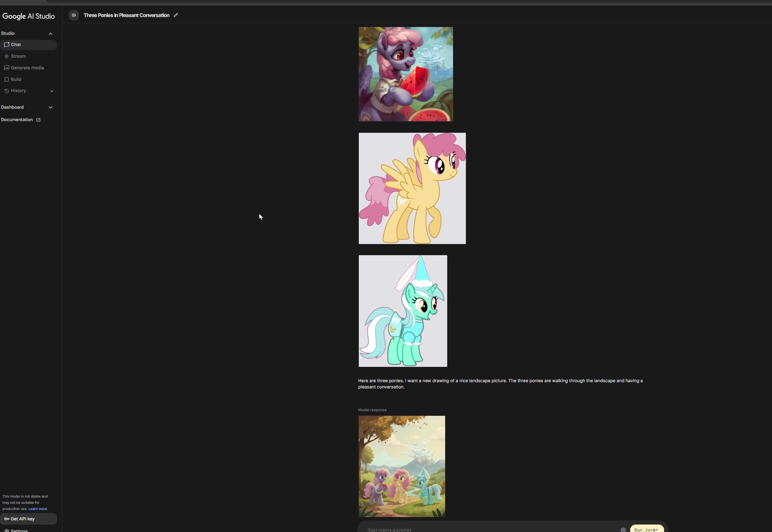Click the add attachment plus icon in the prompt box
The height and width of the screenshot is (532, 772).
623,530
